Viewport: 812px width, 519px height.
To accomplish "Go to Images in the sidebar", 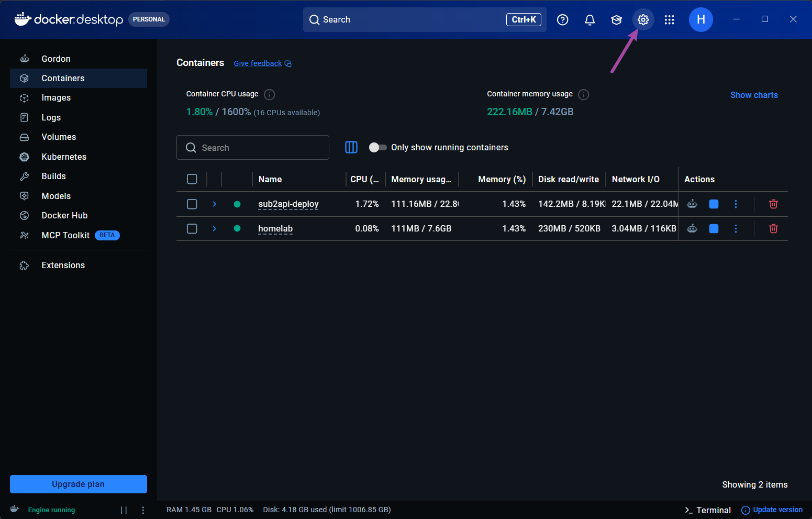I will pos(79,98).
